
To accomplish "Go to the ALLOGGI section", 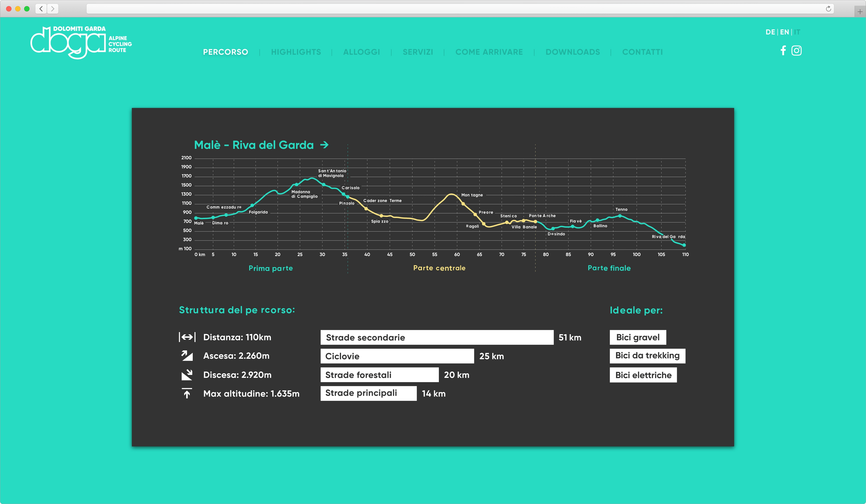I will point(362,52).
